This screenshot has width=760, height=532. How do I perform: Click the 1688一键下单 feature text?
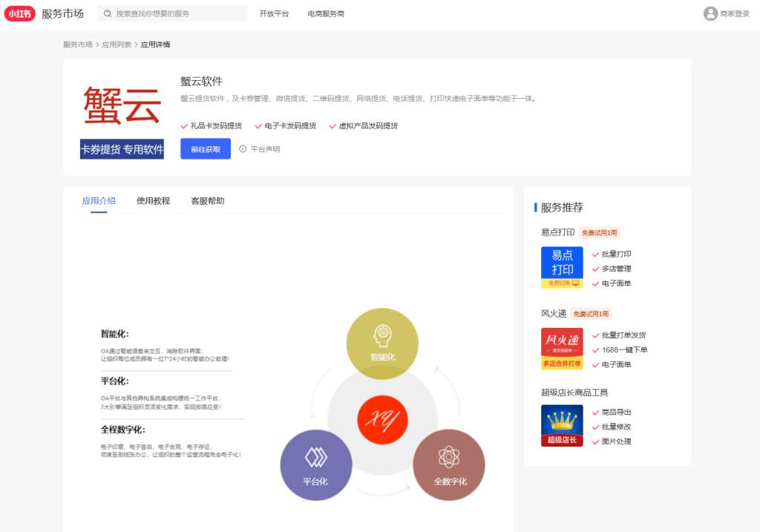tap(624, 349)
